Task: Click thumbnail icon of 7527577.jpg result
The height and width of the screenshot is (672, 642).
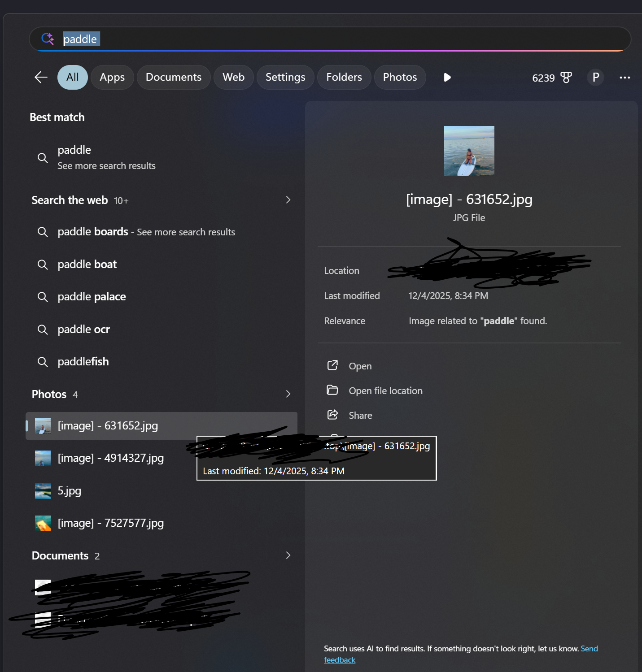Action: pos(43,523)
